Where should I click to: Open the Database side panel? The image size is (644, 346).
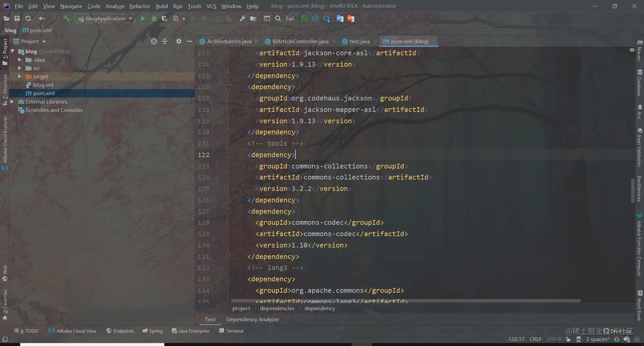(x=639, y=83)
